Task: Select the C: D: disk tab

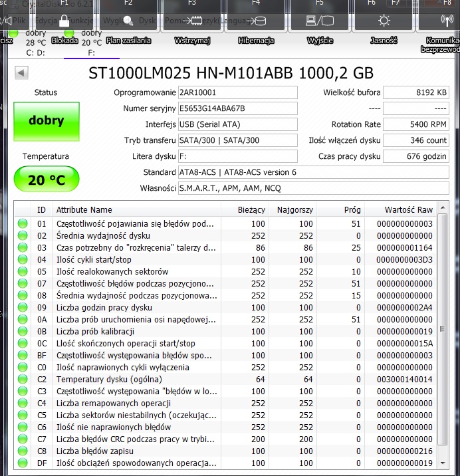Action: [35, 43]
